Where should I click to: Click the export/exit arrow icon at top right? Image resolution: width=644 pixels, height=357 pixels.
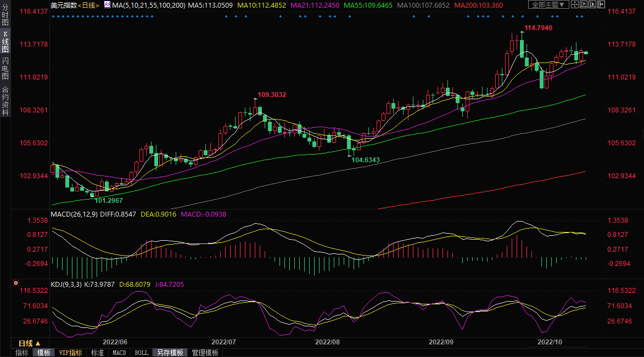601,5
